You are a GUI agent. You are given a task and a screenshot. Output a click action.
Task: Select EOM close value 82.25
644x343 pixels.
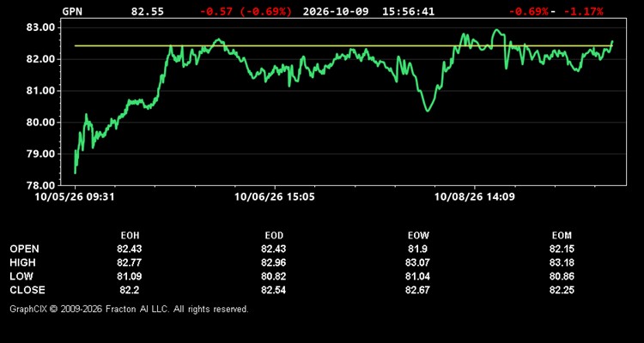(562, 290)
